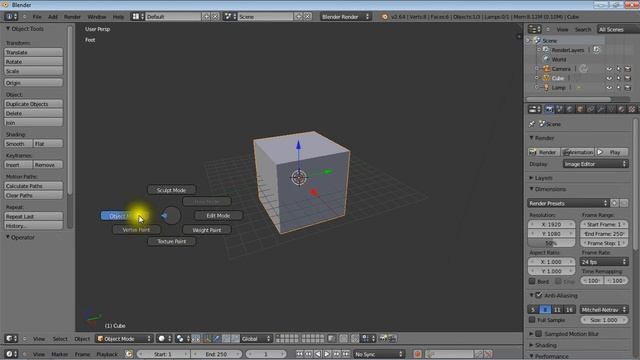Open the Image Editor display dropdown

click(596, 164)
